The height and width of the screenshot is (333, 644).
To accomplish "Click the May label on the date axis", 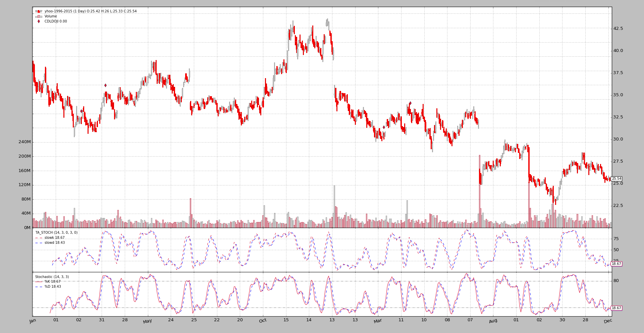I will point(147,321).
